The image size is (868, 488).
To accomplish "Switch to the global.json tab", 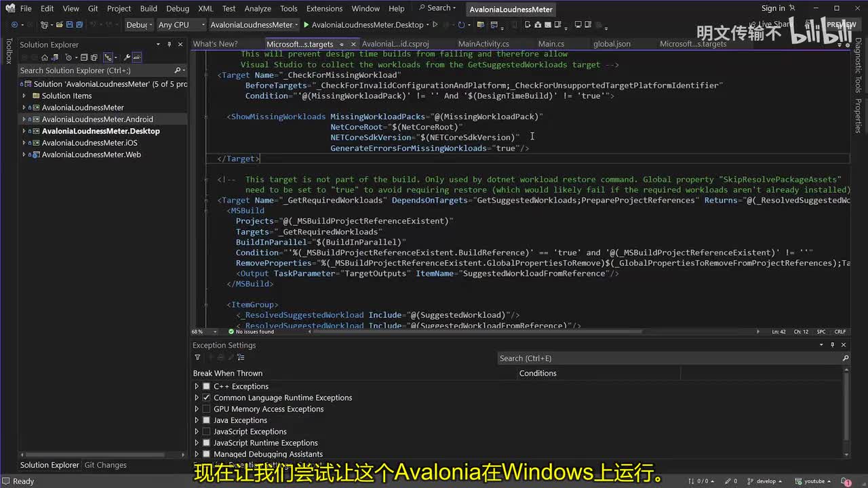I will pyautogui.click(x=612, y=44).
